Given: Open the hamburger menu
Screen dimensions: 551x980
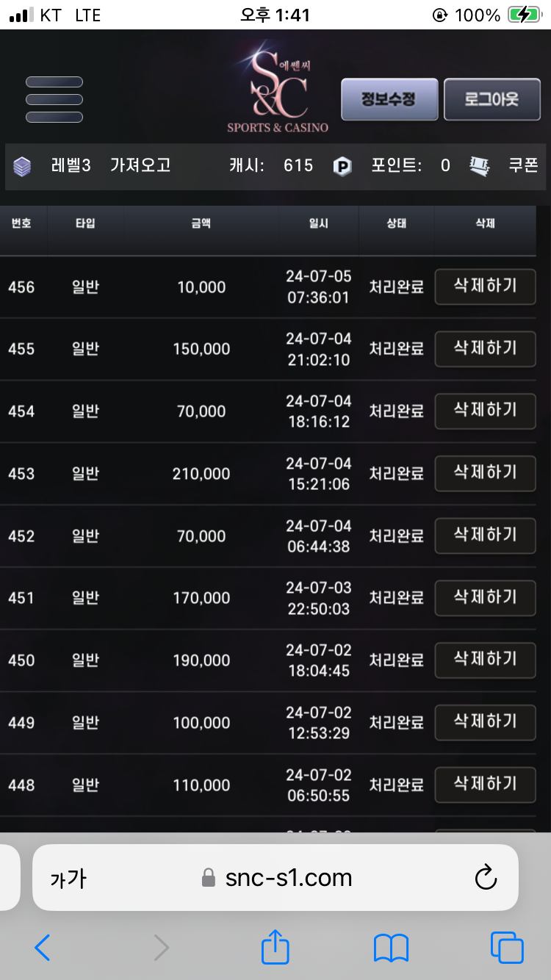Looking at the screenshot, I should (54, 99).
